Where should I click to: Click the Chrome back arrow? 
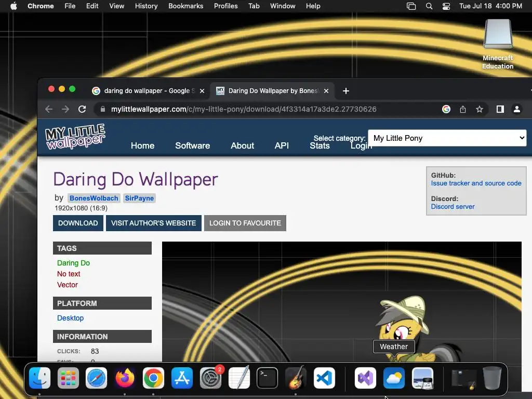tap(49, 109)
